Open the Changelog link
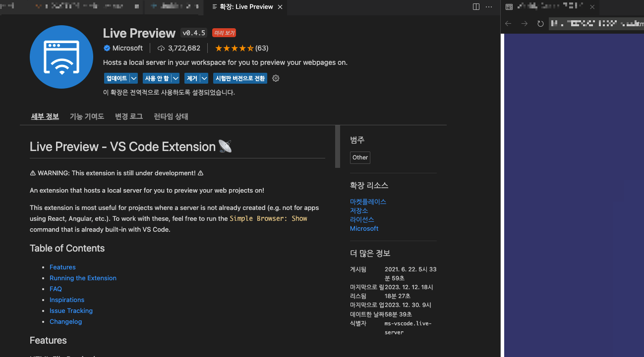Screen dimensions: 644x357 point(65,321)
